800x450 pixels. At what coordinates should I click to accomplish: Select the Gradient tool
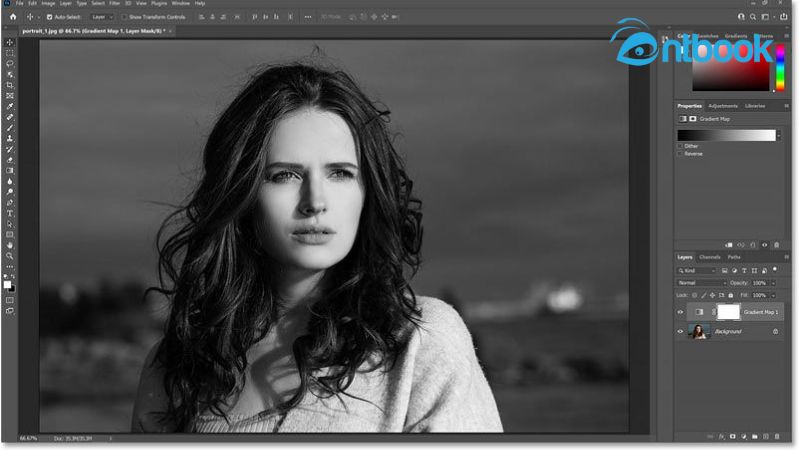(10, 171)
